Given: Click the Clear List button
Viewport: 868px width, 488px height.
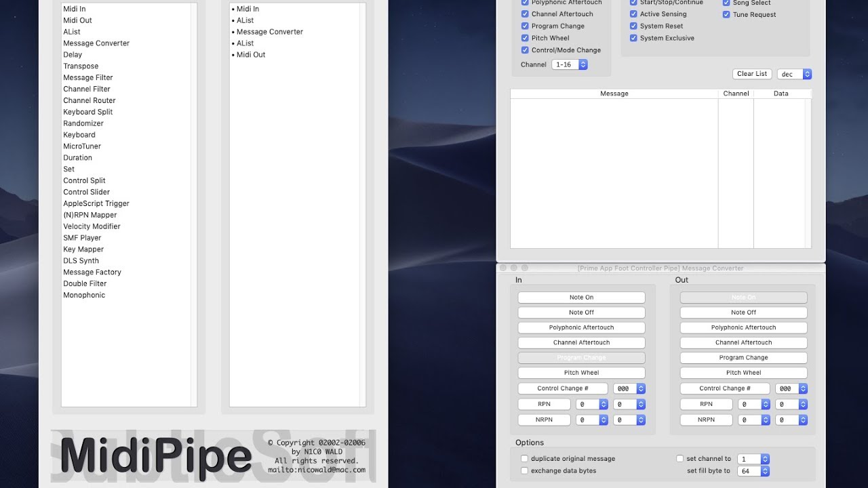Looking at the screenshot, I should [x=752, y=74].
